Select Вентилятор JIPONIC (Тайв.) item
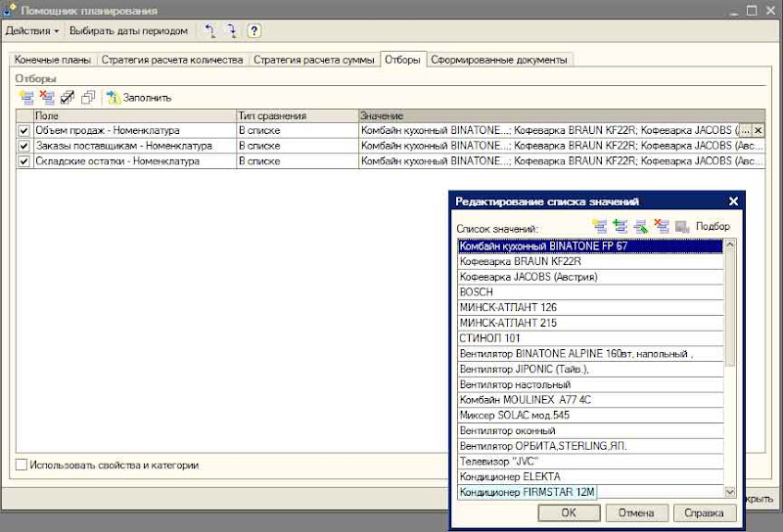This screenshot has height=532, width=783. tap(590, 370)
